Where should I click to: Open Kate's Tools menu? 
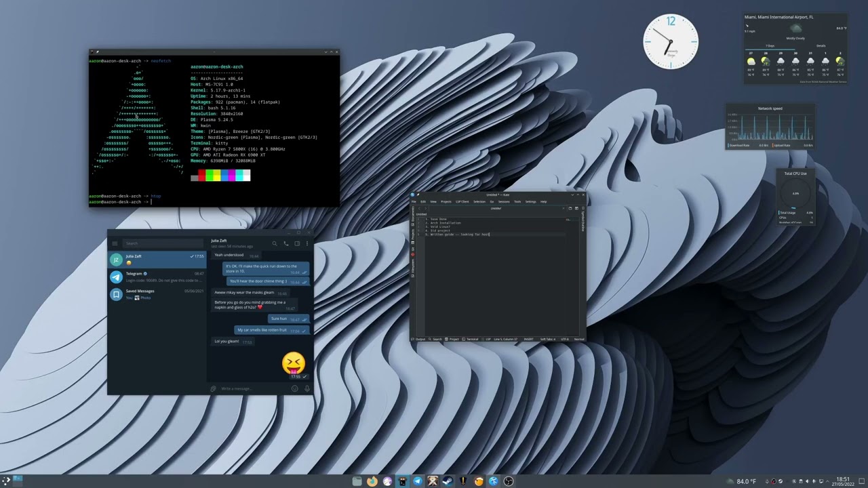coord(517,201)
